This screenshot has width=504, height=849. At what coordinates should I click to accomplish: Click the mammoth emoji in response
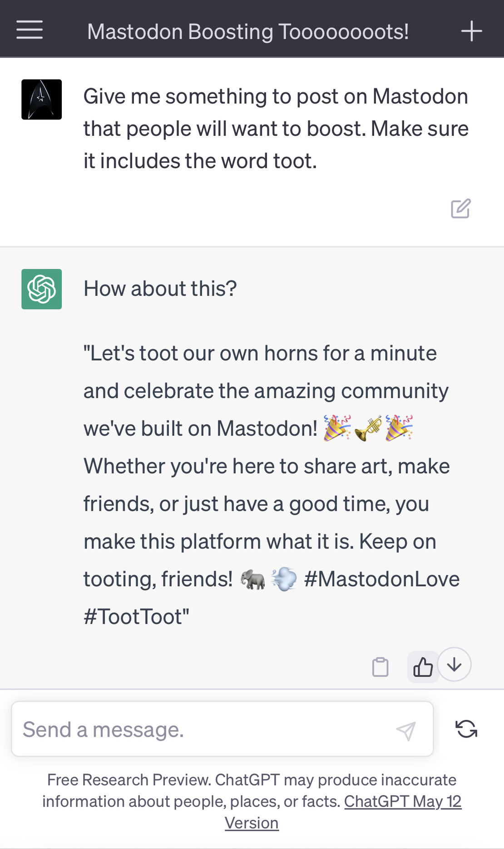pyautogui.click(x=253, y=579)
